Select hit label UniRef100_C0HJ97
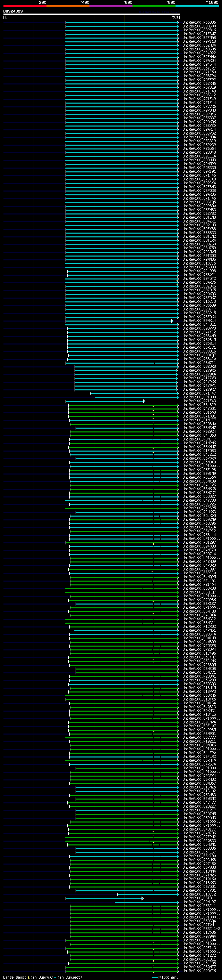Viewport: 222px width, 980px height. 199,902
